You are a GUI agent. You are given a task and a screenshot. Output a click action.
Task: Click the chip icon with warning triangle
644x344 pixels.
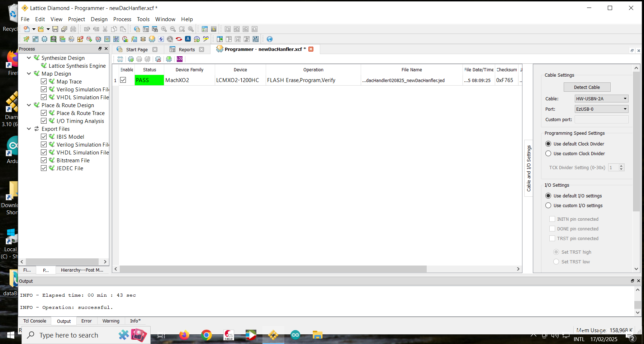click(x=158, y=59)
